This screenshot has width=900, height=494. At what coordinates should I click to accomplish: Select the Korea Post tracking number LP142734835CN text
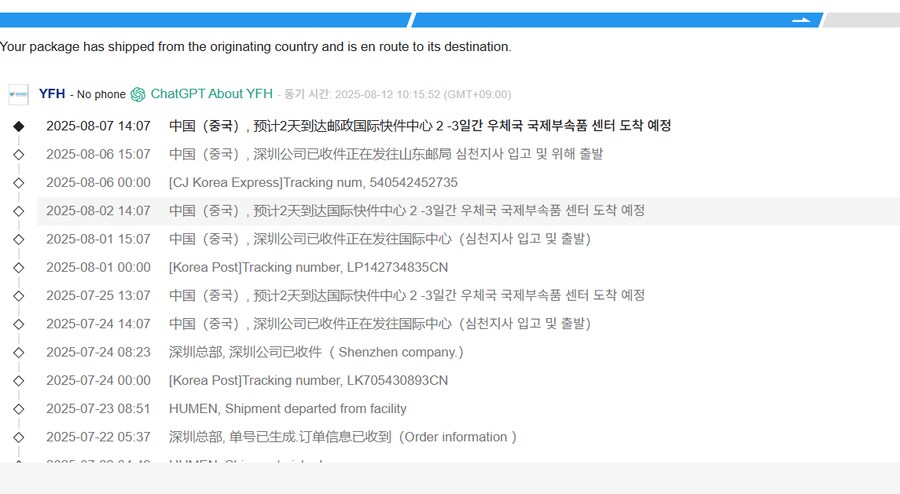tap(308, 267)
